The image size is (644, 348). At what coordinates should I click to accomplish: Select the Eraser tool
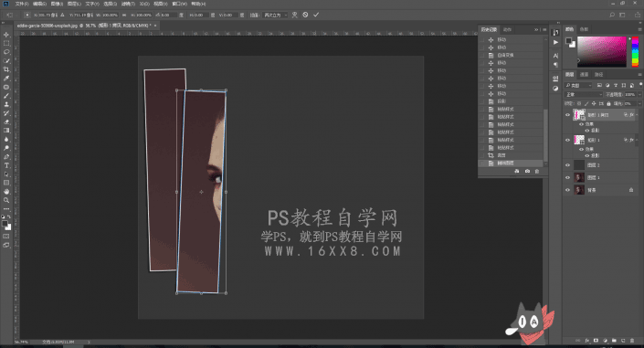[x=6, y=121]
